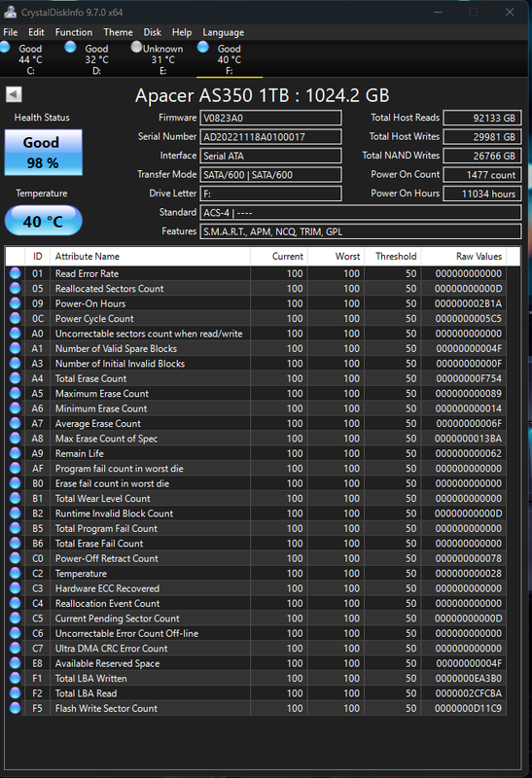Viewport: 532px width, 778px height.
Task: Open the Help menu
Action: (182, 32)
